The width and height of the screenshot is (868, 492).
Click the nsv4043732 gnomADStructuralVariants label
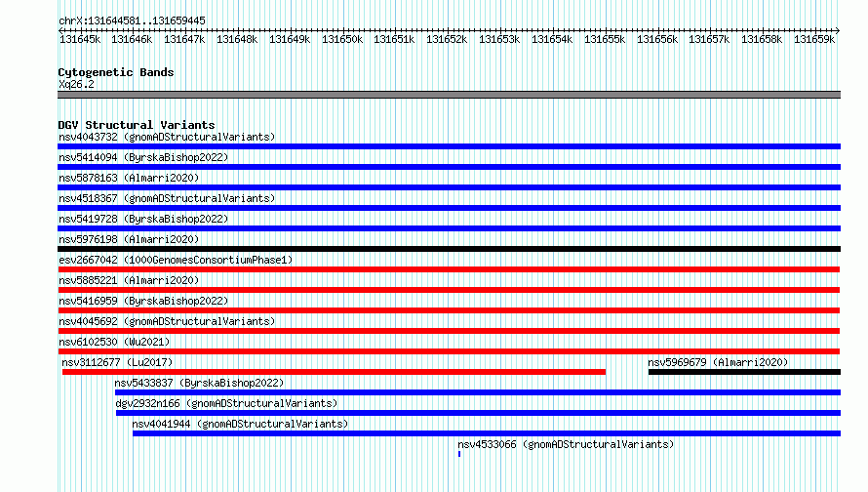167,137
